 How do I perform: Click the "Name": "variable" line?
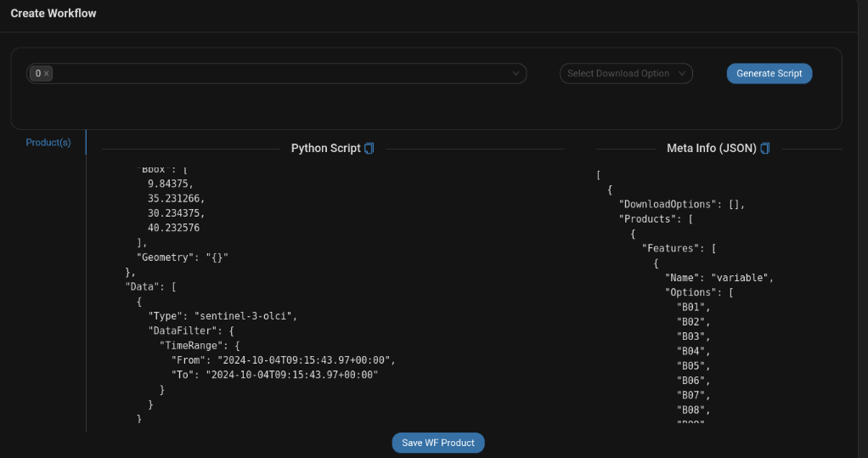coord(719,278)
